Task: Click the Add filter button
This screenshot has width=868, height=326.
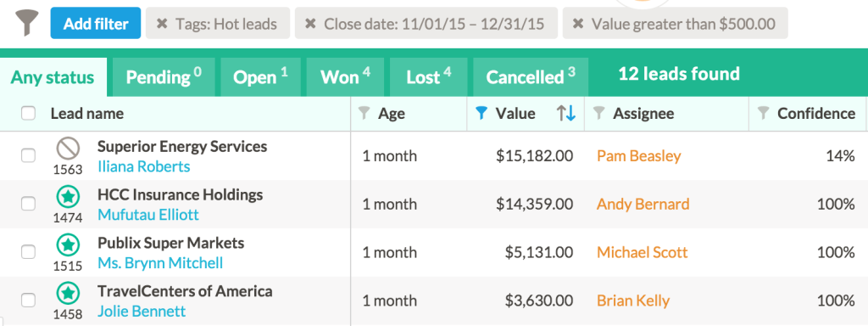Action: [x=96, y=23]
